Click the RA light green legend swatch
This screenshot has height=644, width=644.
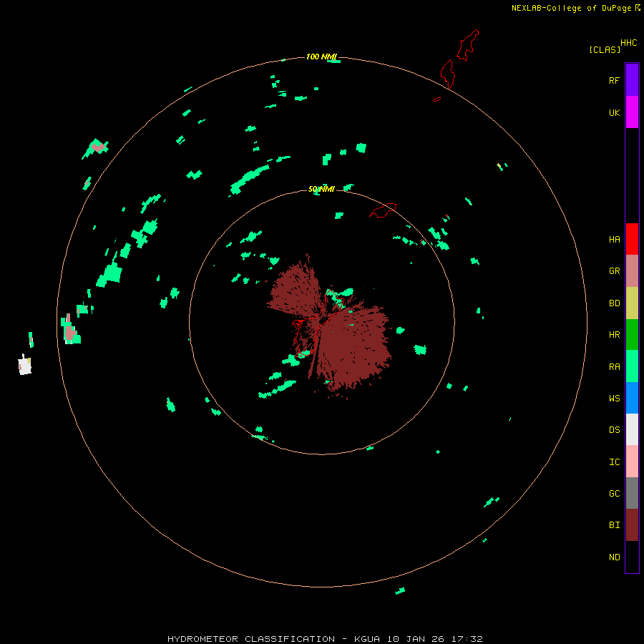632,366
